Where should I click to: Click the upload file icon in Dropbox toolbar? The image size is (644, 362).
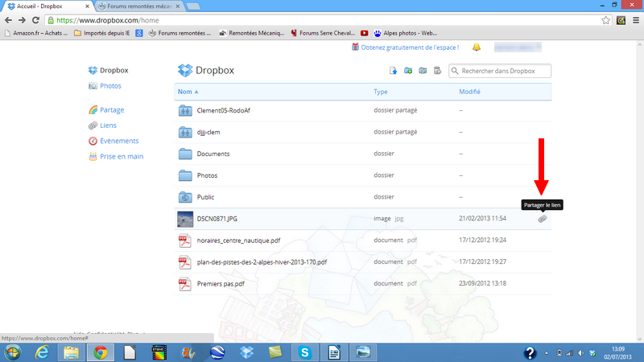tap(393, 71)
